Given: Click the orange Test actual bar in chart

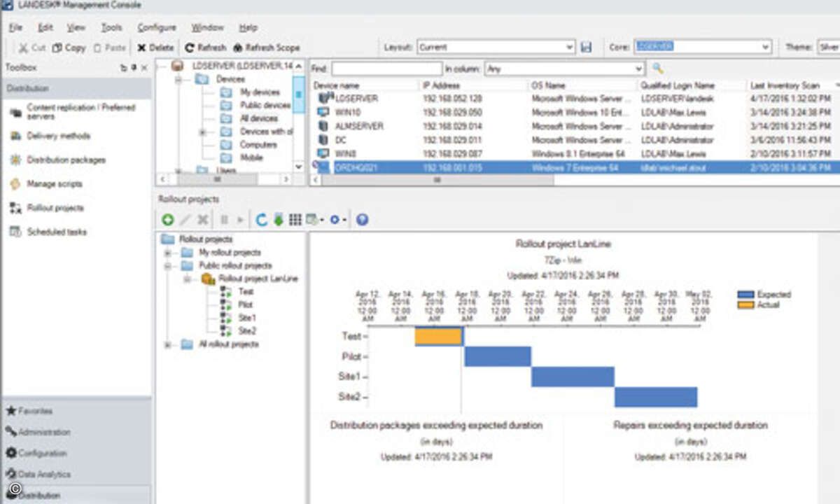Looking at the screenshot, I should click(x=438, y=336).
